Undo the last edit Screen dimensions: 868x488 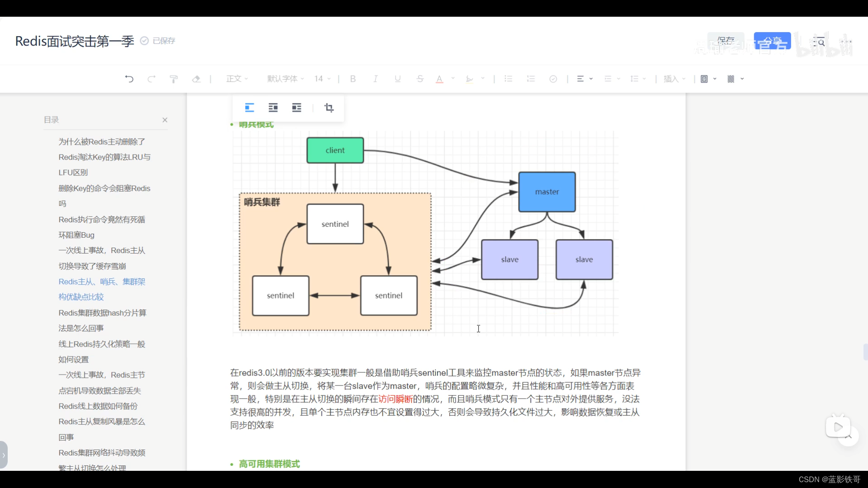129,79
